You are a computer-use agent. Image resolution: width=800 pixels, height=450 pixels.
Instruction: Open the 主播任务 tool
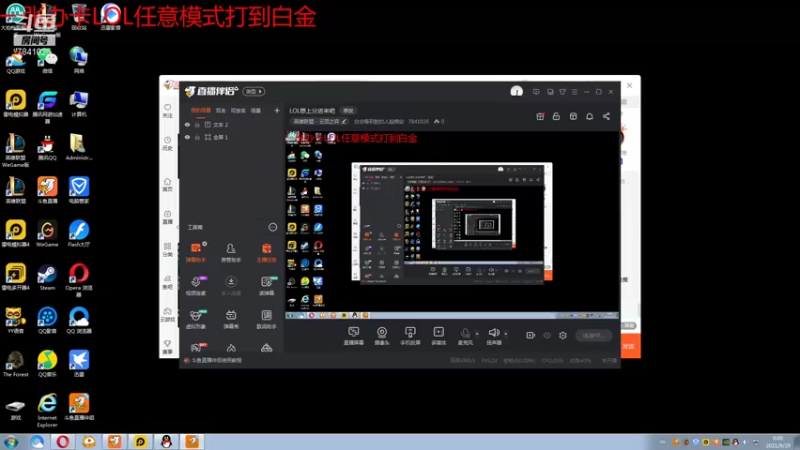(x=266, y=253)
